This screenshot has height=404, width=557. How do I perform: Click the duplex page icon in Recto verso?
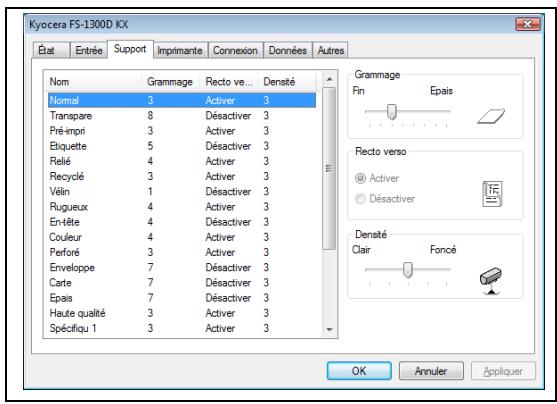coord(492,194)
